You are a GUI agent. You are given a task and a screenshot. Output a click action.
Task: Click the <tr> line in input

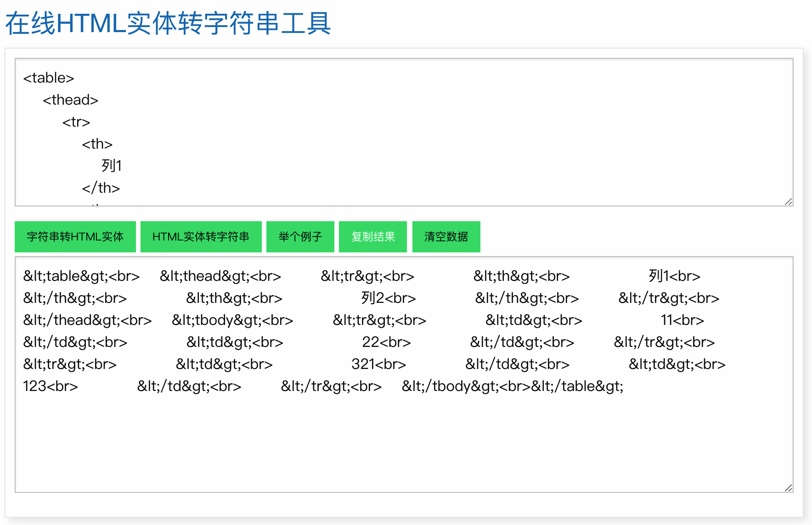click(x=76, y=122)
